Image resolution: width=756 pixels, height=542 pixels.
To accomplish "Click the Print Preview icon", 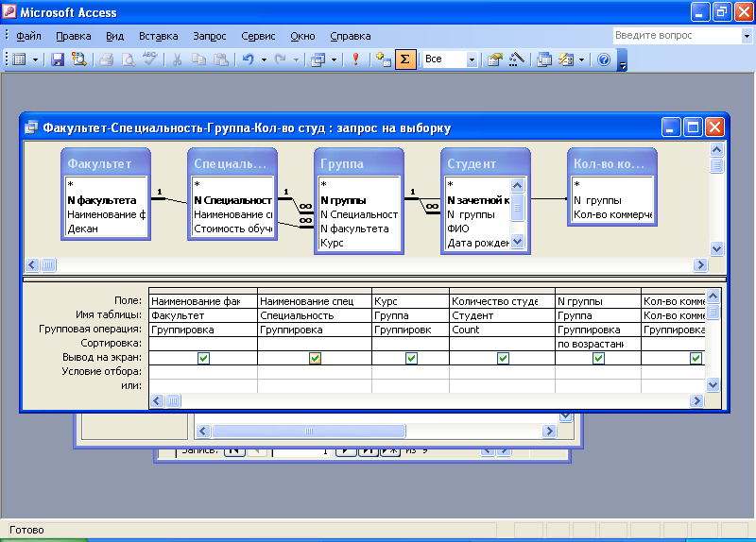I will [x=129, y=59].
